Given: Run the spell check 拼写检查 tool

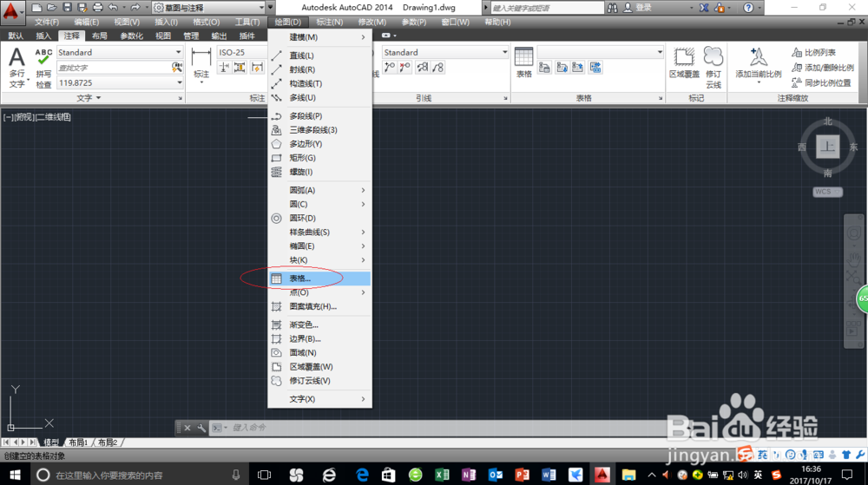Looking at the screenshot, I should coord(43,68).
